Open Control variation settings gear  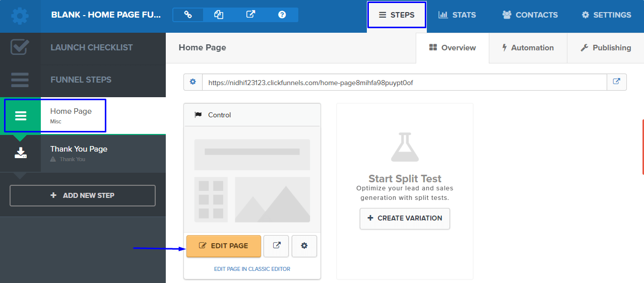[304, 246]
